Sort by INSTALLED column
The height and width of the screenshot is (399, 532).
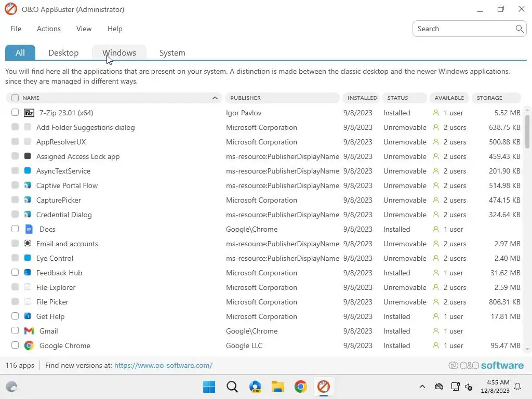pyautogui.click(x=361, y=98)
